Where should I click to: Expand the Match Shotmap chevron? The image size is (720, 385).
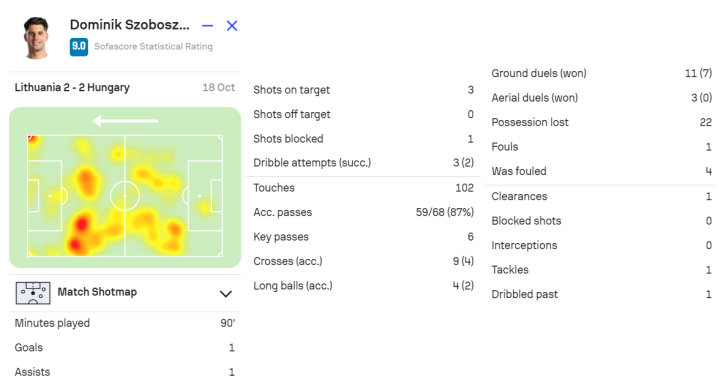(x=225, y=294)
